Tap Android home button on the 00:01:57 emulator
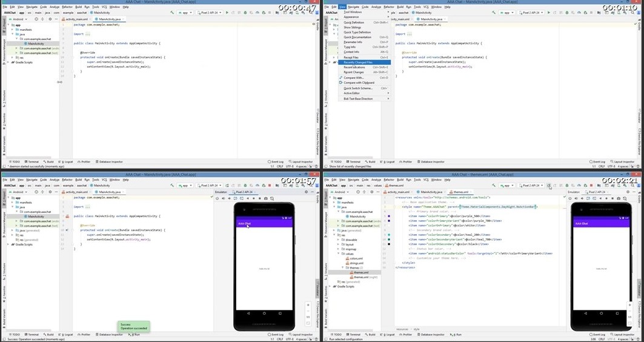This screenshot has width=644, height=342. click(x=264, y=313)
